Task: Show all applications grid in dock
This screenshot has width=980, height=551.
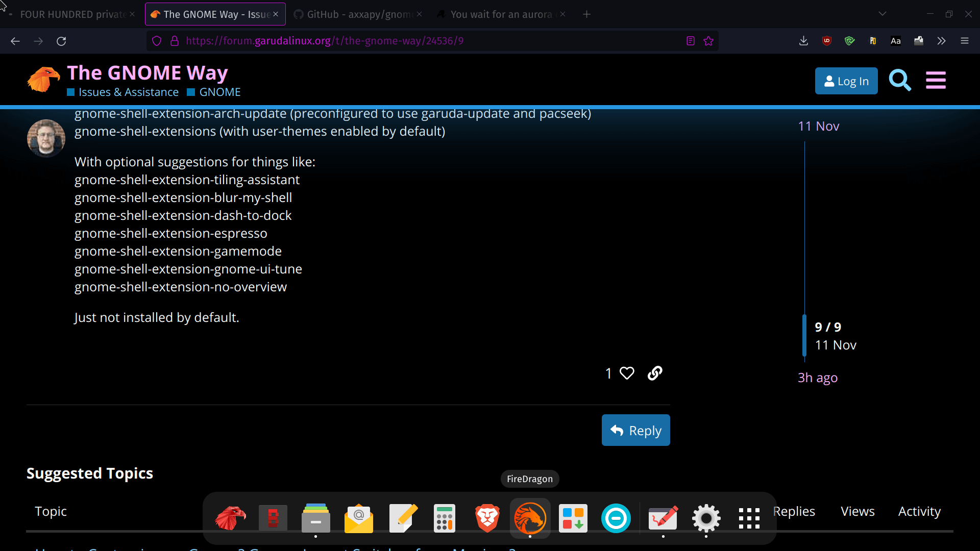Action: pyautogui.click(x=749, y=518)
